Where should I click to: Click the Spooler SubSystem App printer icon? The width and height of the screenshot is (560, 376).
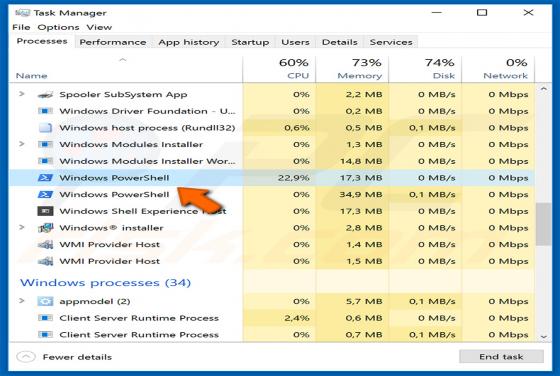tap(45, 95)
